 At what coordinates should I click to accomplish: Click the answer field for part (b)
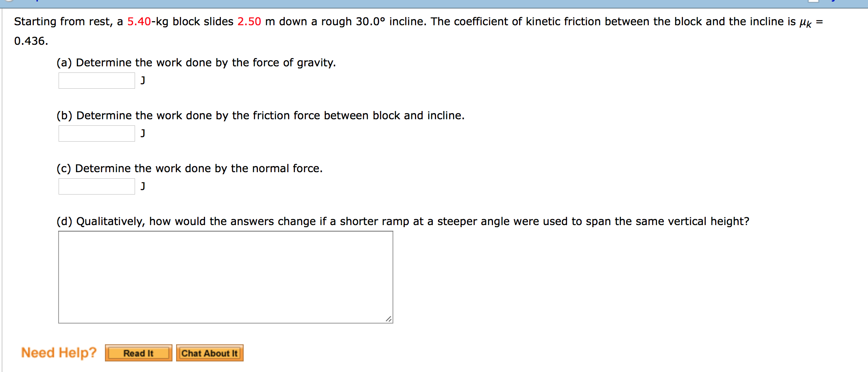coord(96,133)
